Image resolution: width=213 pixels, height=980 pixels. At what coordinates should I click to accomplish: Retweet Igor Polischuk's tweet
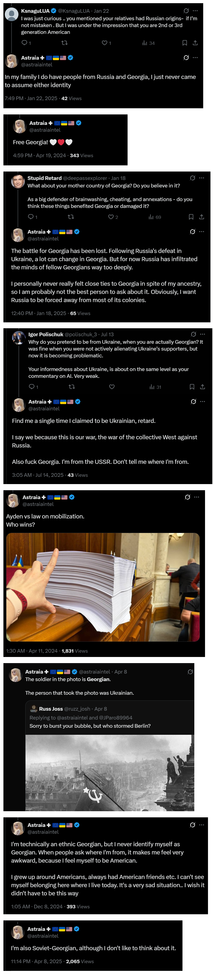(72, 387)
